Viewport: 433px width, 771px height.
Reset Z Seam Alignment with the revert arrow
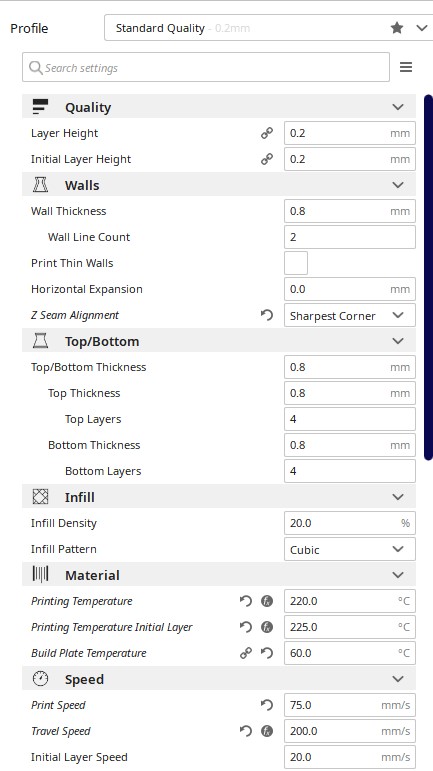(267, 315)
